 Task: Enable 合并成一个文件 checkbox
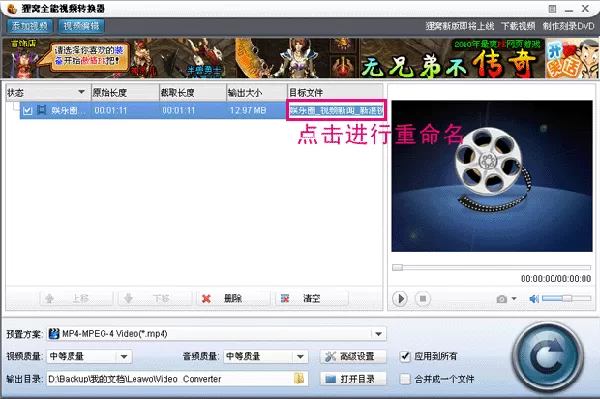[x=405, y=379]
